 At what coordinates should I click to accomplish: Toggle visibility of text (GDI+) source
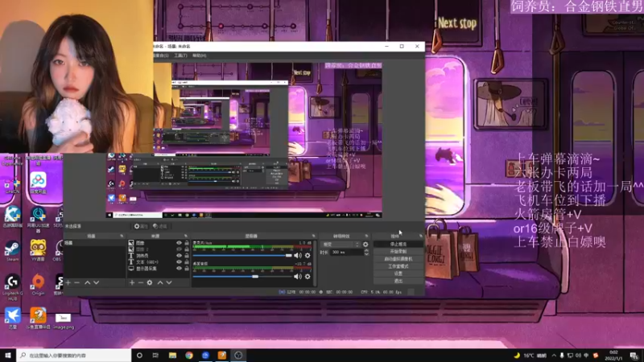[179, 262]
